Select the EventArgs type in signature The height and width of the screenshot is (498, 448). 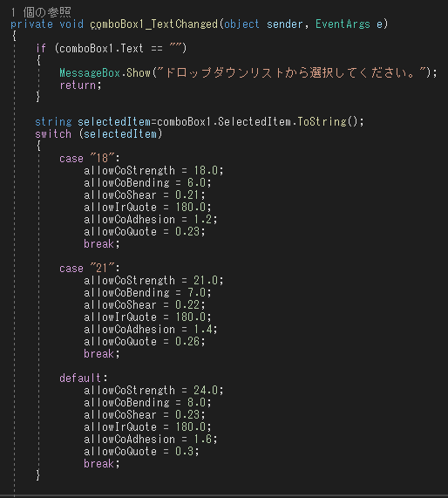point(343,24)
